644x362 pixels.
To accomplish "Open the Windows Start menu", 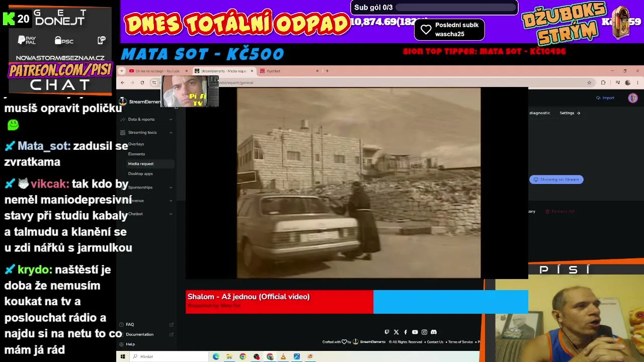I will 122,356.
